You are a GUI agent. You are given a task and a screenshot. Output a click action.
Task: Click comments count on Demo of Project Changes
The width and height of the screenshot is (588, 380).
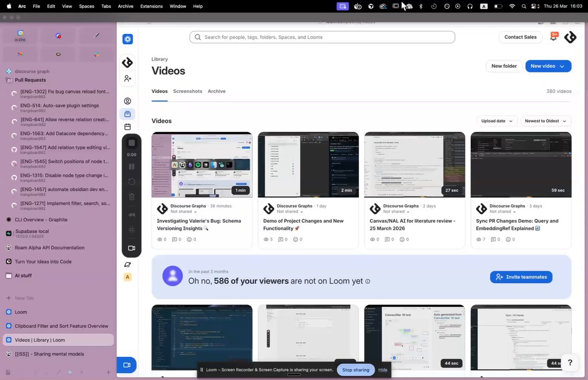coord(282,239)
